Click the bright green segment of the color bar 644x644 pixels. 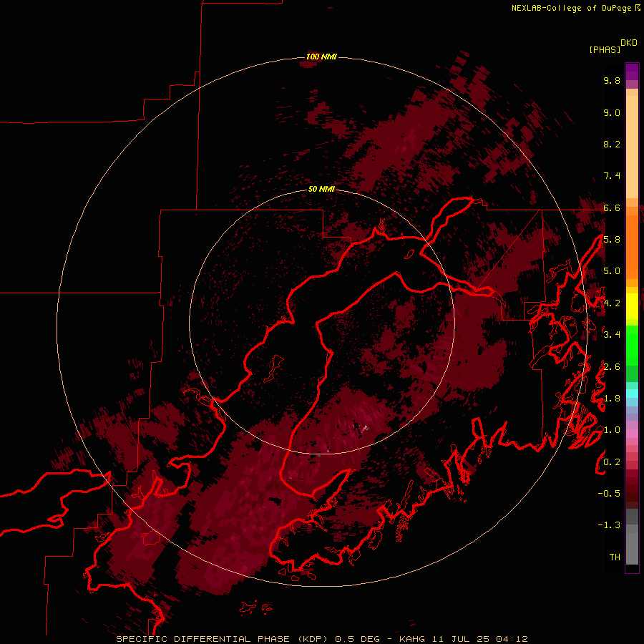[x=632, y=344]
